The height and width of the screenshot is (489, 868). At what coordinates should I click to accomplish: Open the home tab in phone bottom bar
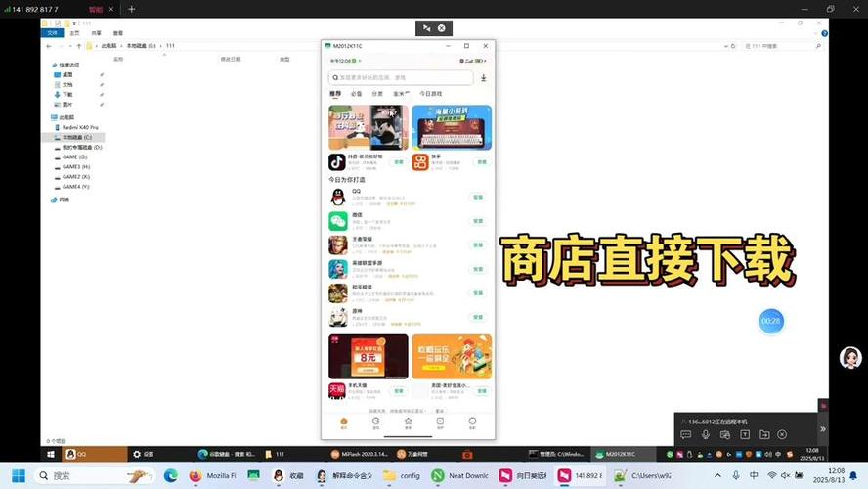click(344, 423)
